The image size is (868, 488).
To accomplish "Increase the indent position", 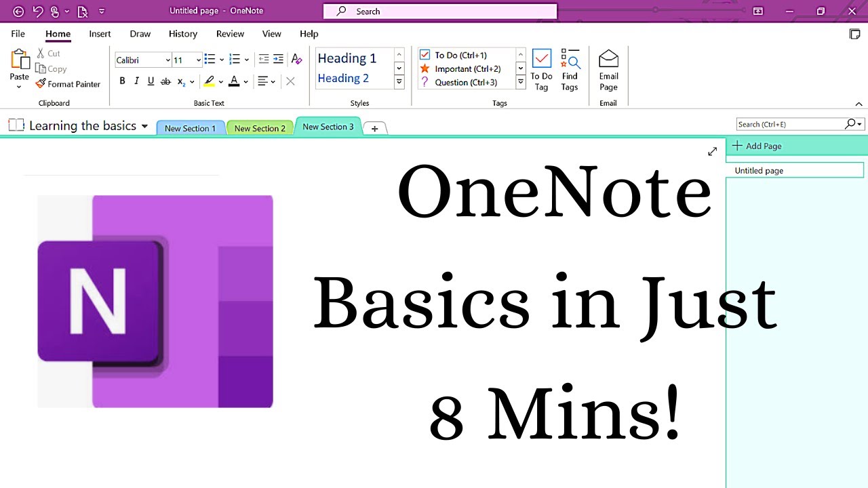I will 278,60.
